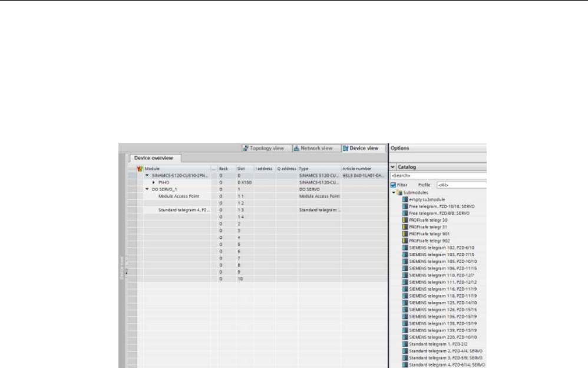Click the slot cell reading 0 X150
This screenshot has height=368, width=588.
pyautogui.click(x=245, y=182)
